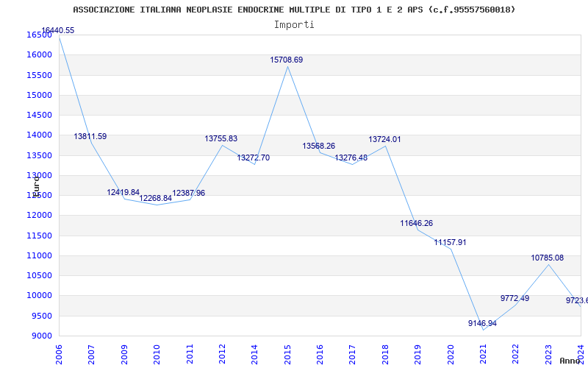Click the 2012 x-axis year label
Image resolution: width=588 pixels, height=368 pixels.
(222, 354)
